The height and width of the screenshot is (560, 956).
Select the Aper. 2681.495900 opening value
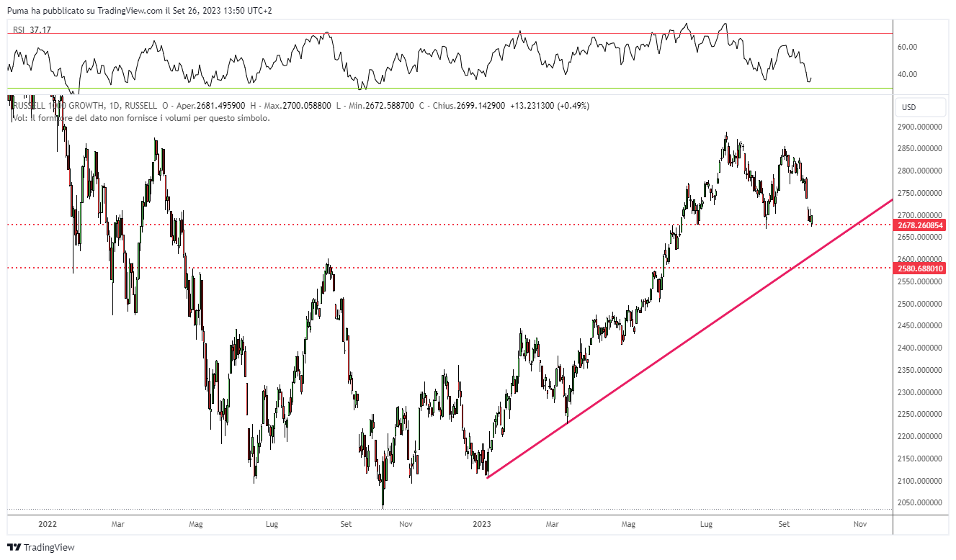pos(216,106)
